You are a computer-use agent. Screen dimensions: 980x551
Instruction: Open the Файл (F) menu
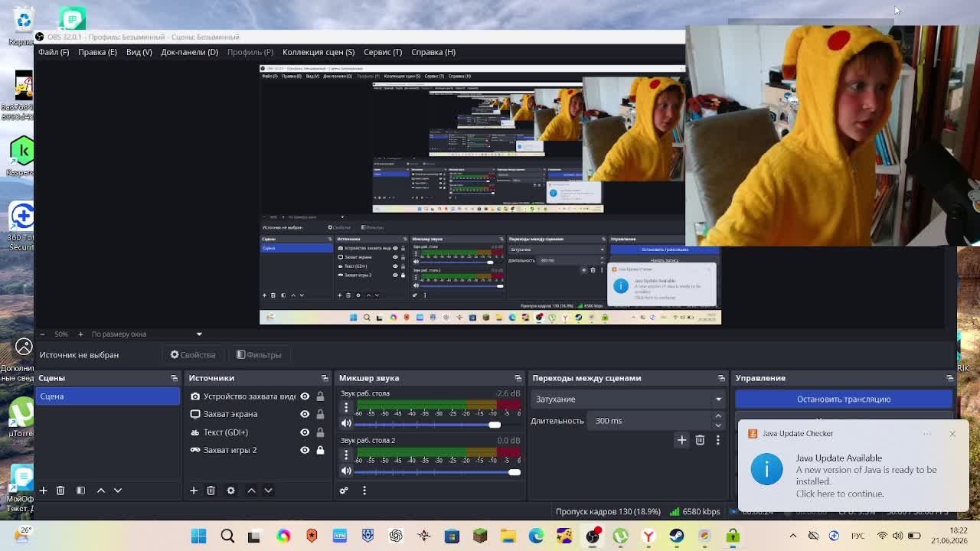coord(54,52)
